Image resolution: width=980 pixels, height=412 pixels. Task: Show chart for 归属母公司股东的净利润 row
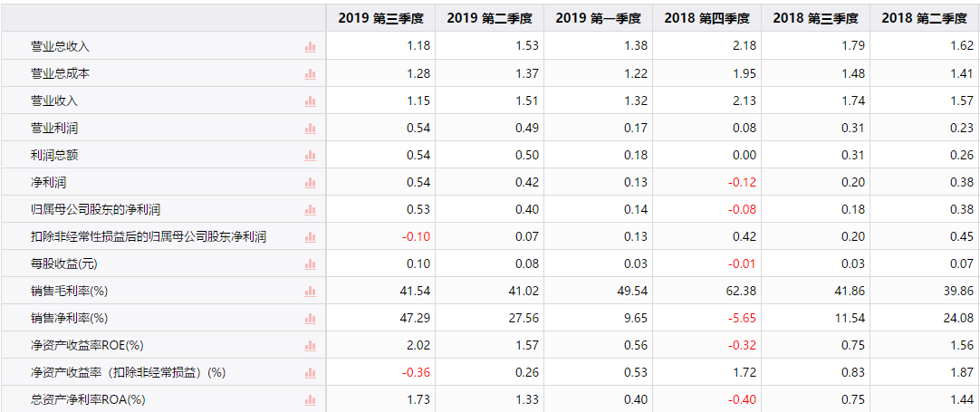click(x=310, y=209)
